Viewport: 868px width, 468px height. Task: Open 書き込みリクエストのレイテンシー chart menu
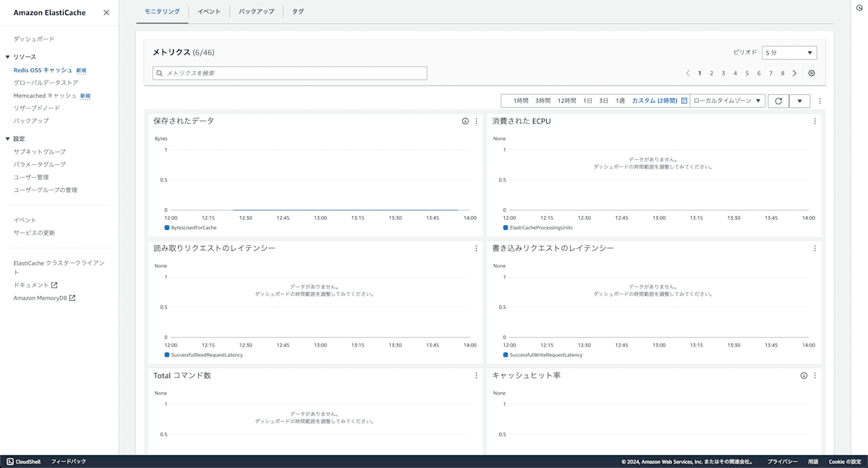coord(814,248)
